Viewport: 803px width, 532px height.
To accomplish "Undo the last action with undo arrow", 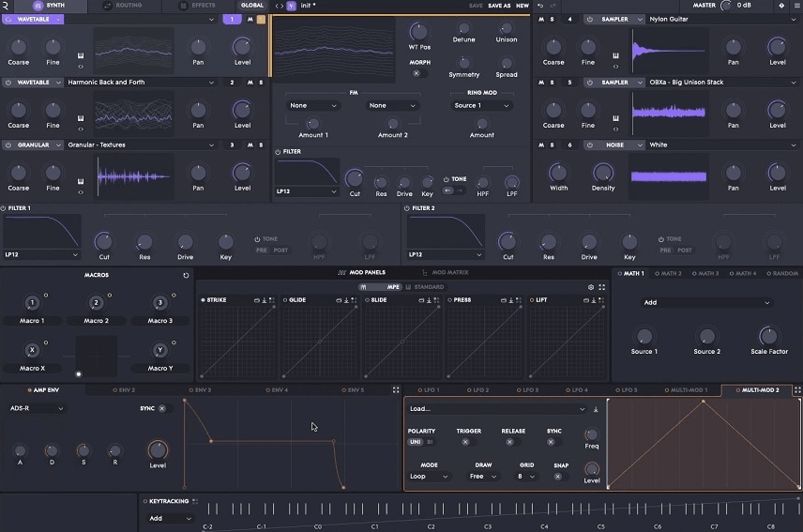I will tap(539, 5).
